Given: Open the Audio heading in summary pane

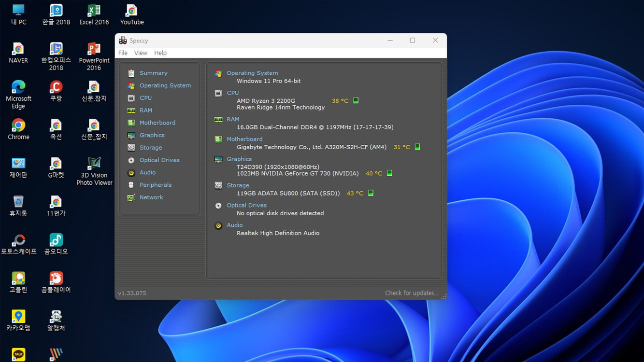Looking at the screenshot, I should (235, 225).
